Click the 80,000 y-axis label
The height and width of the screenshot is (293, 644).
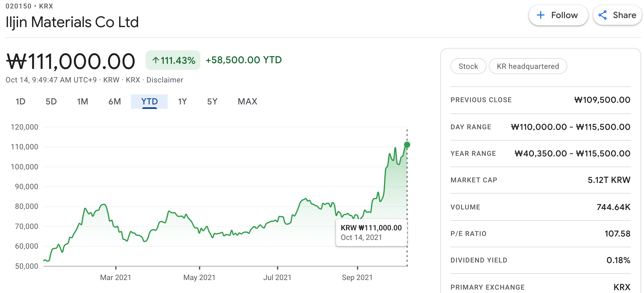pos(27,206)
